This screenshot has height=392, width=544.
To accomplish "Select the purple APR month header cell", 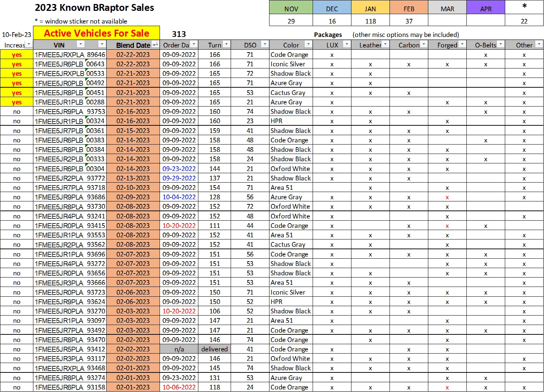I will coord(486,8).
